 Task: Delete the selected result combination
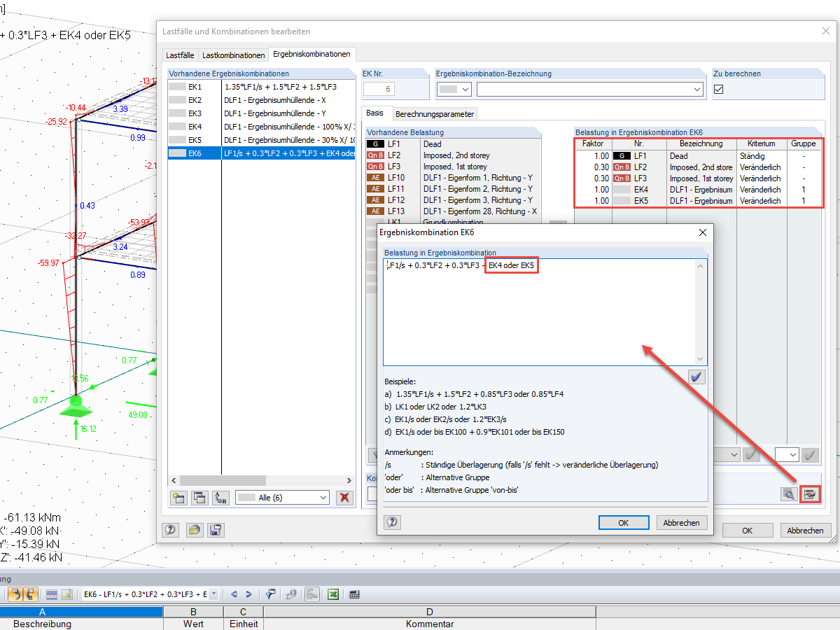tap(344, 498)
